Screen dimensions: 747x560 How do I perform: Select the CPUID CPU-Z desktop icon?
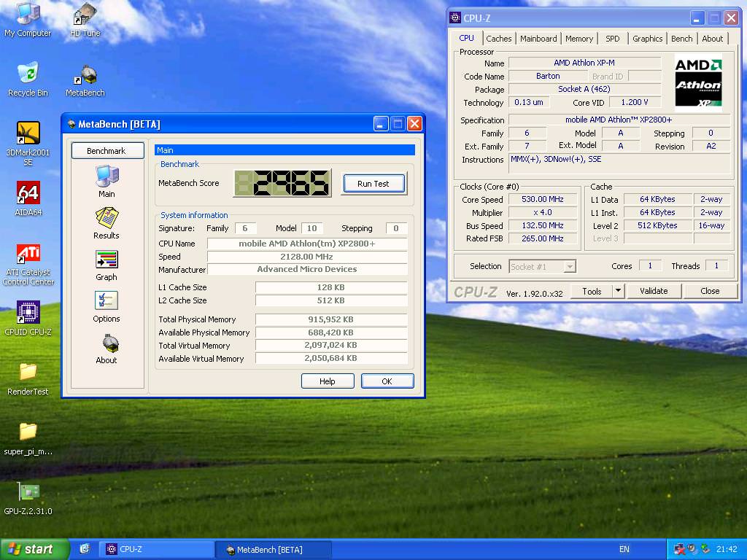coord(28,318)
